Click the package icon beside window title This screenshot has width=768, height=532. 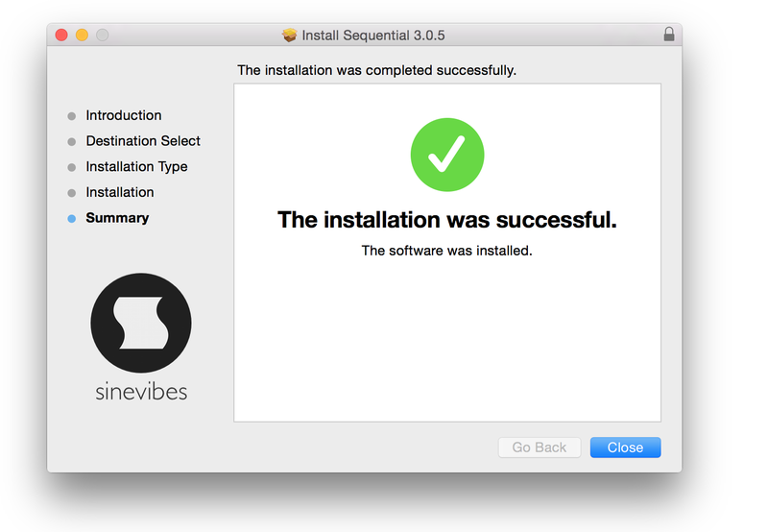[290, 36]
